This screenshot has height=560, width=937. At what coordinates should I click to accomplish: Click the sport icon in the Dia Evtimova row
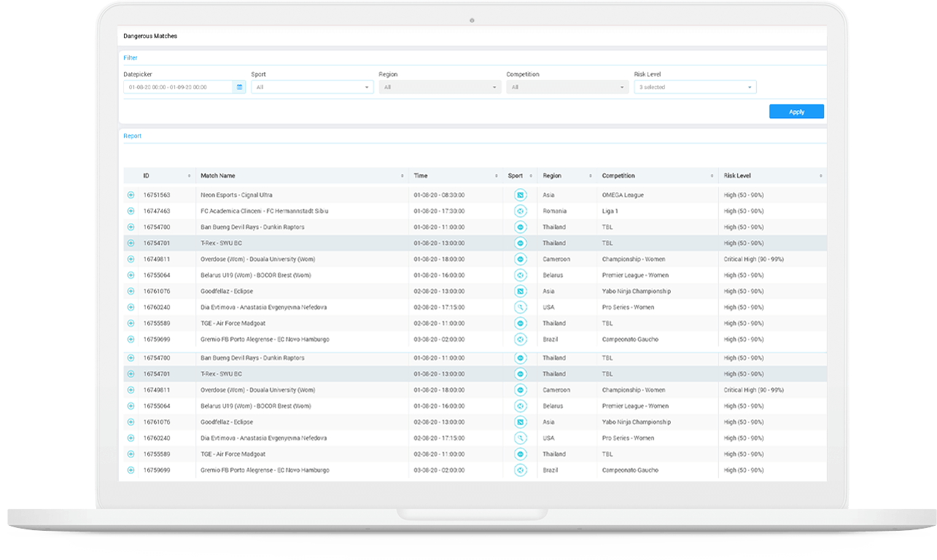[520, 308]
